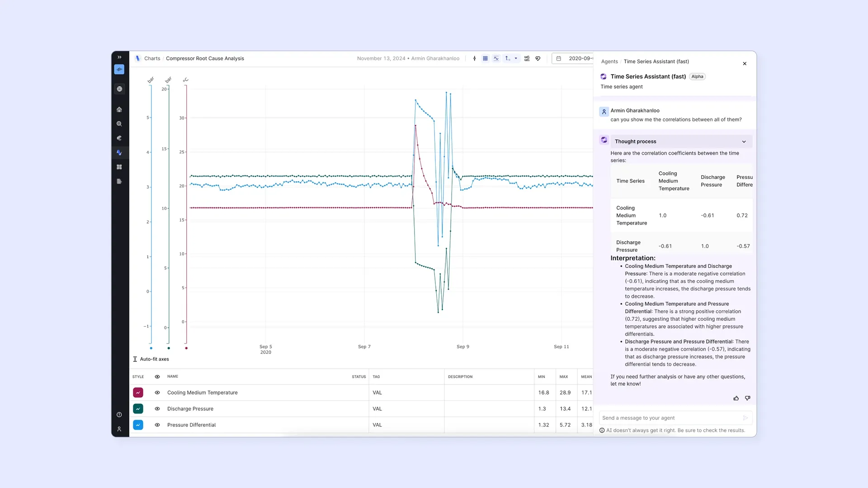
Task: Open the Charts icon in sidebar
Action: pos(119,153)
